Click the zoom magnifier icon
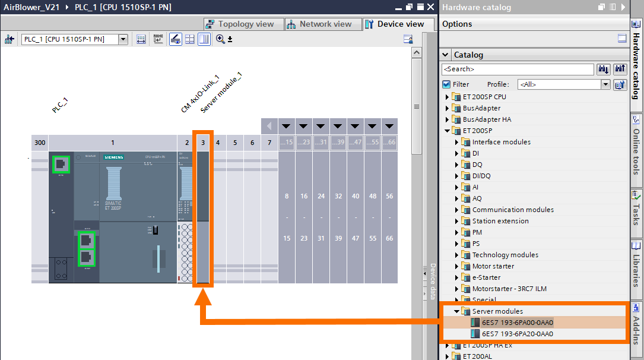 [221, 39]
